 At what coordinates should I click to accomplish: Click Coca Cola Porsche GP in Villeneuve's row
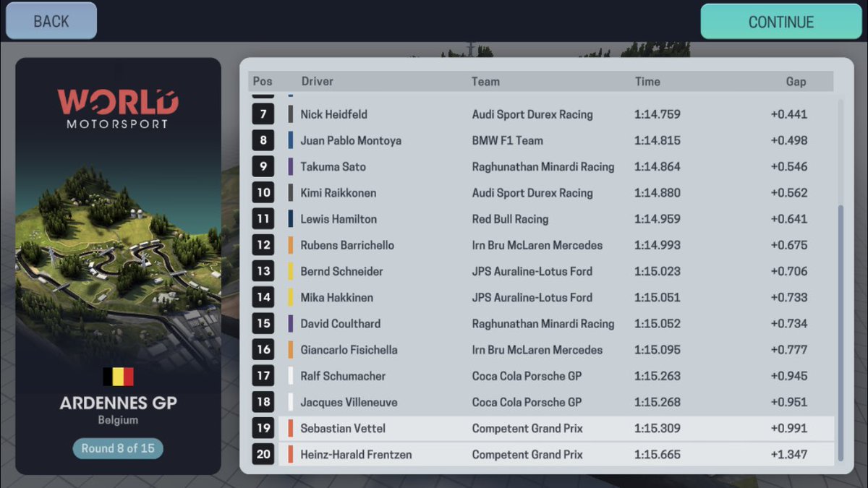click(x=527, y=402)
